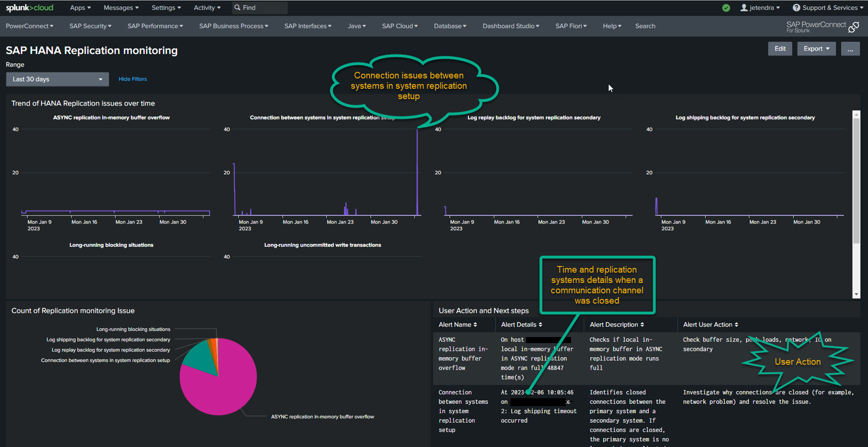Click the Edit button
Image resolution: width=868 pixels, height=447 pixels.
pyautogui.click(x=780, y=49)
